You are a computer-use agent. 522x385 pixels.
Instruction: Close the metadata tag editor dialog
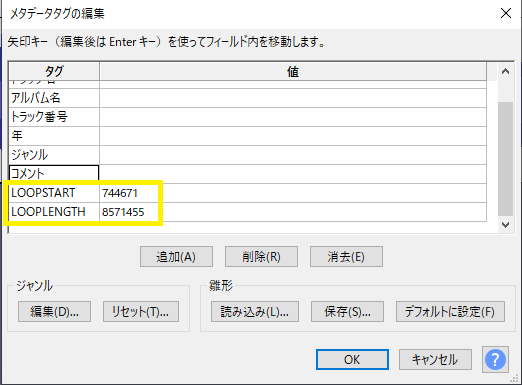coord(506,13)
